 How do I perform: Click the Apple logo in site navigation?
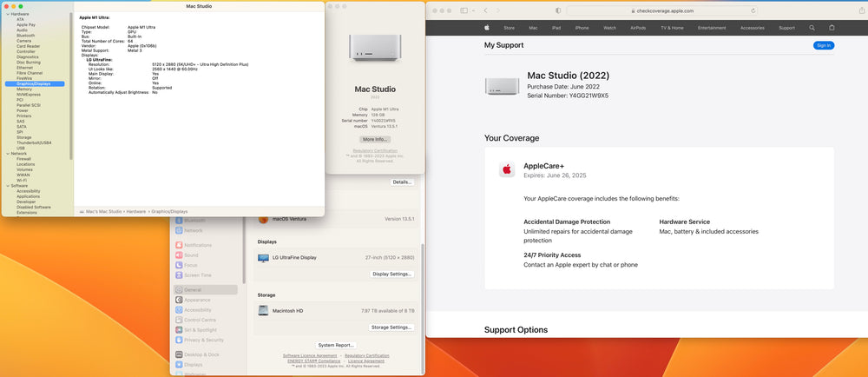(487, 28)
